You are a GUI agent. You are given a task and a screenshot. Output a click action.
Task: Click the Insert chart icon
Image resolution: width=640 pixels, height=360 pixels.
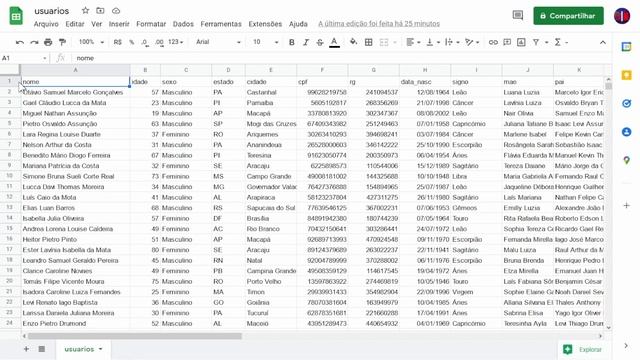pos(521,42)
